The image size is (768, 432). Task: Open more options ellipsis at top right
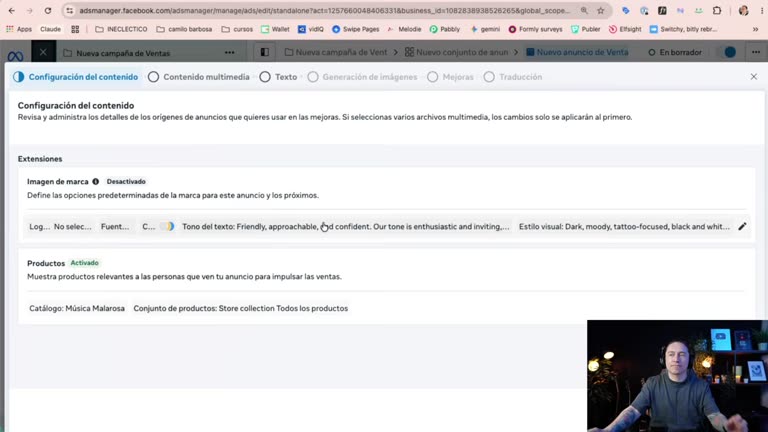756,52
